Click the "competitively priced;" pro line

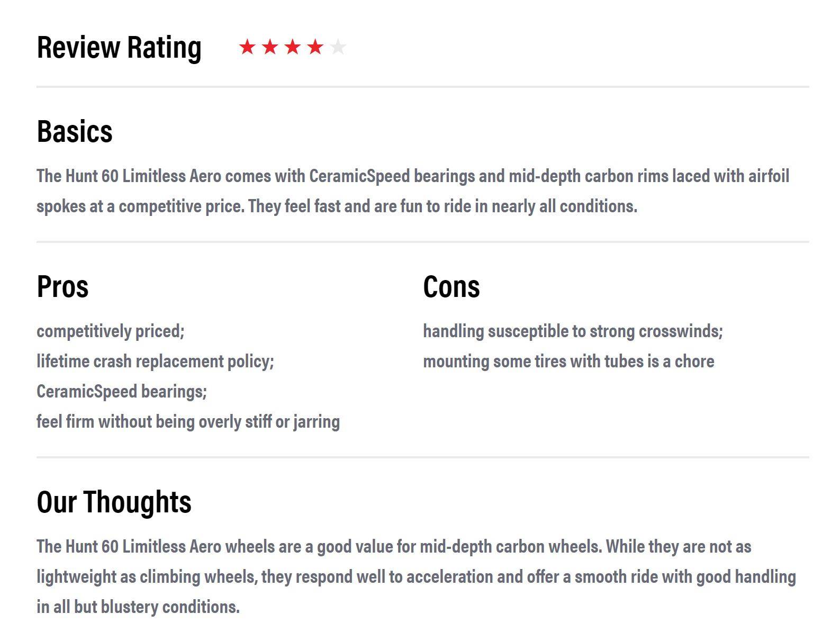[x=111, y=331]
